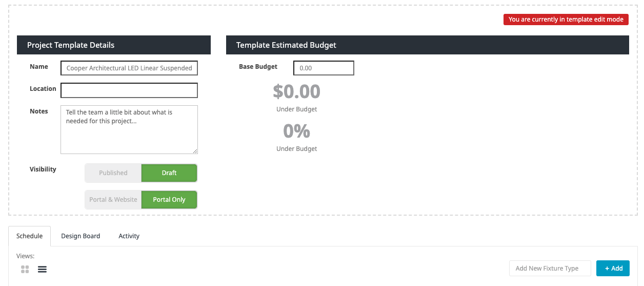Select Portal & Website option
This screenshot has width=644, height=286.
pos(113,200)
